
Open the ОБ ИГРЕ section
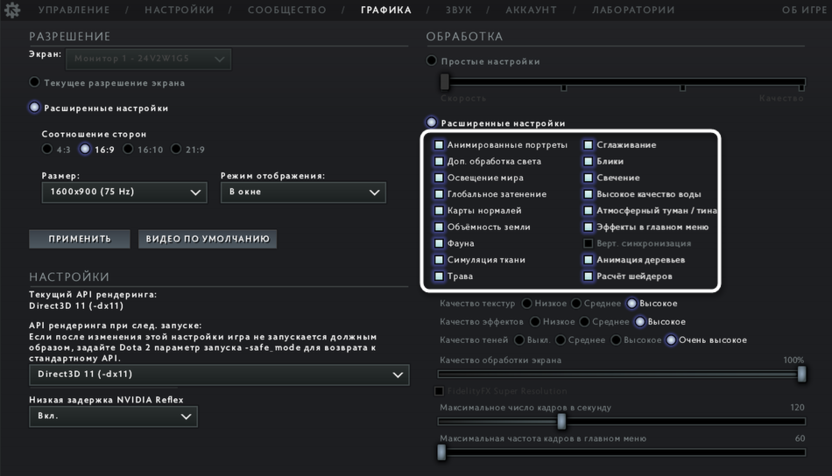coord(805,10)
